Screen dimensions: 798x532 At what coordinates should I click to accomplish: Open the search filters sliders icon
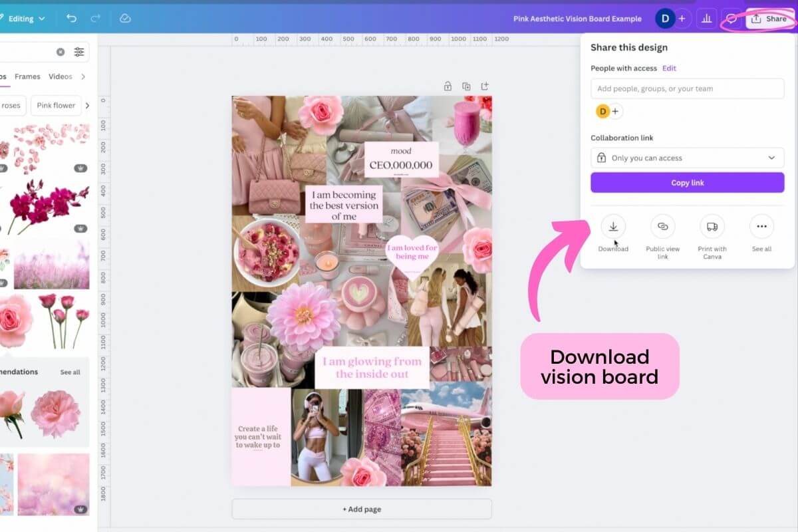click(79, 52)
